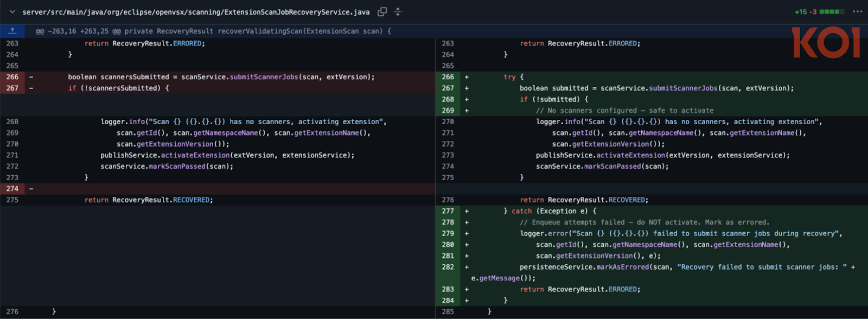Click line number 283
Viewport: 868px width, 319px height.
coord(448,289)
